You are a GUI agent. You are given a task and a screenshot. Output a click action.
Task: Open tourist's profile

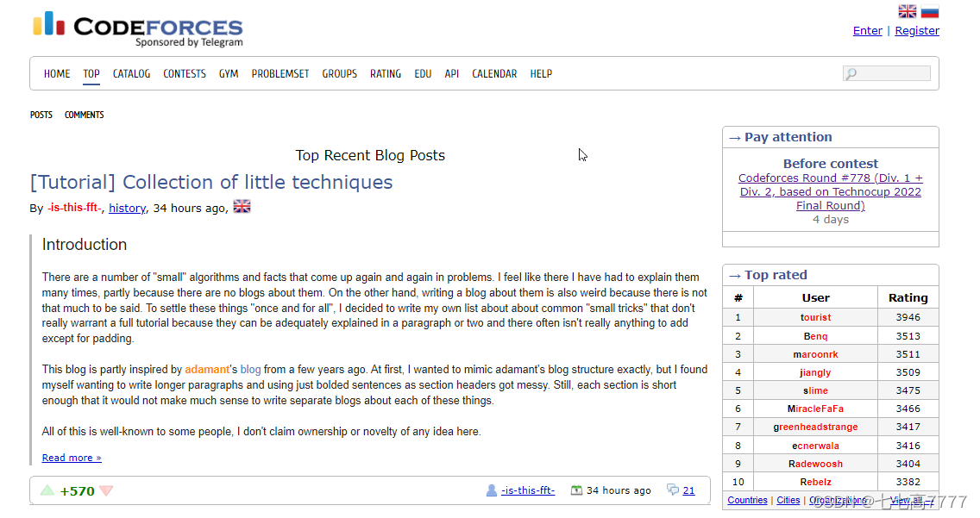click(x=815, y=317)
